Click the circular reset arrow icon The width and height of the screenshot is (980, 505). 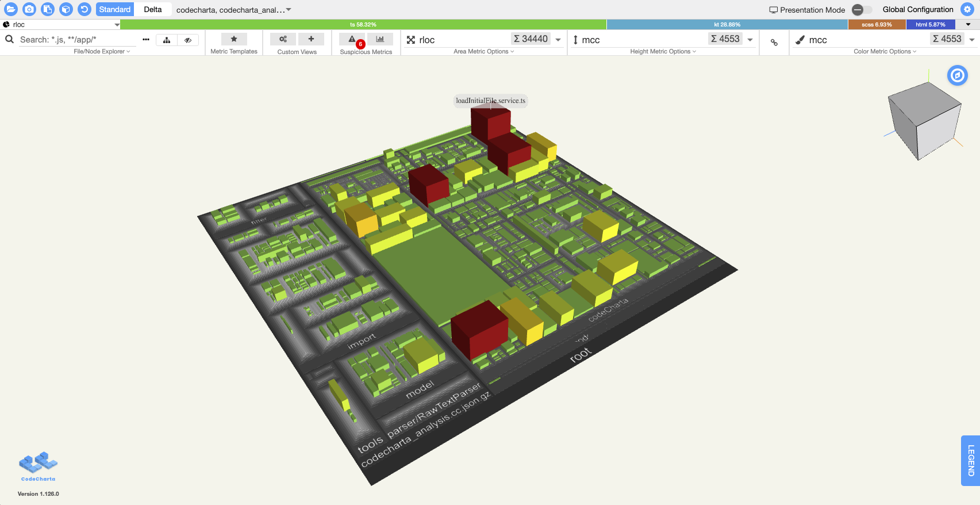[x=84, y=9]
